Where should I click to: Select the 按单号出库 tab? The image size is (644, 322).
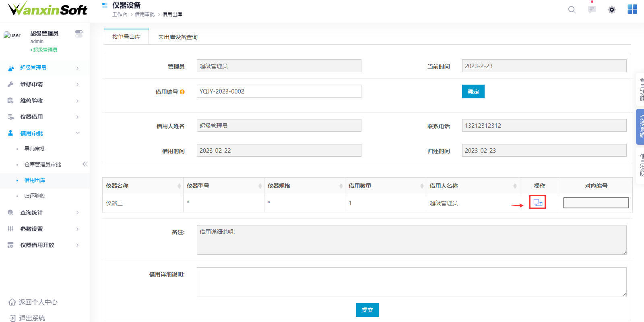pos(126,37)
